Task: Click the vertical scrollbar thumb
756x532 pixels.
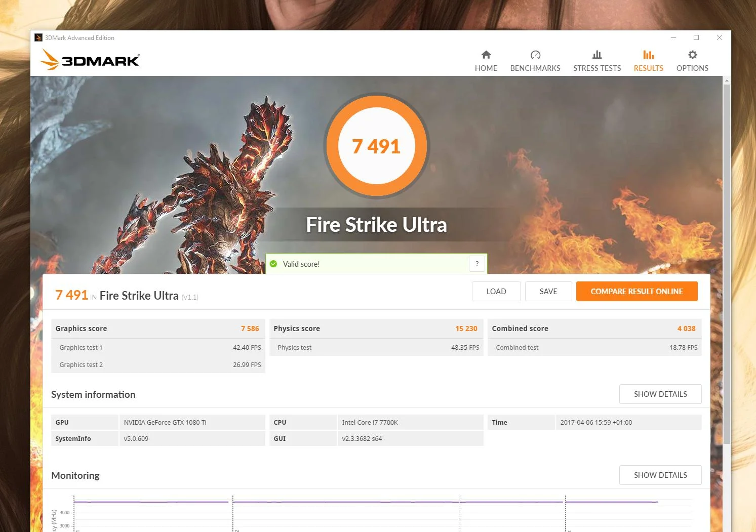Action: click(x=727, y=264)
